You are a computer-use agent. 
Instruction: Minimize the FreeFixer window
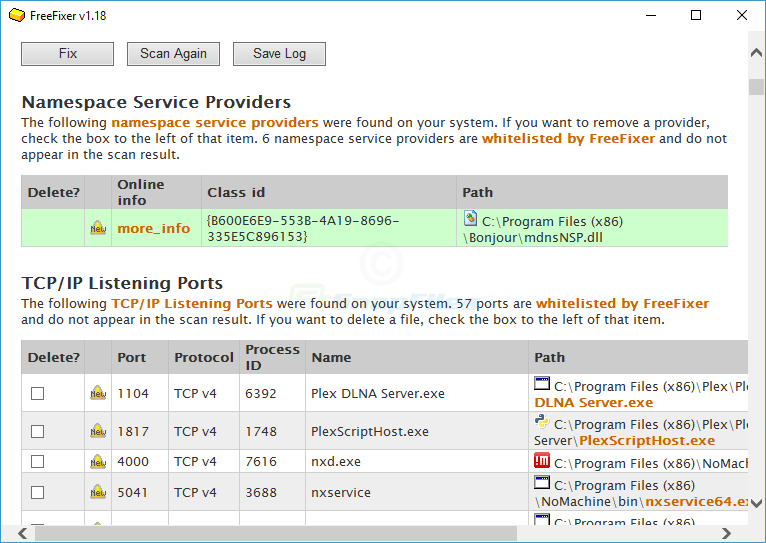(651, 15)
